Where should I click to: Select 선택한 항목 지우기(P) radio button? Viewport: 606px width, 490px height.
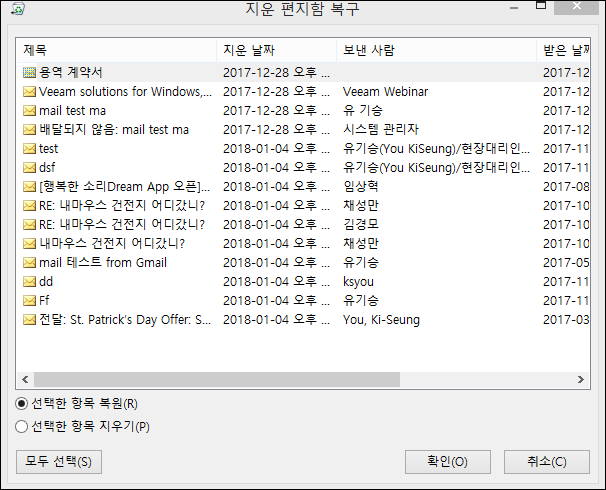click(x=21, y=427)
